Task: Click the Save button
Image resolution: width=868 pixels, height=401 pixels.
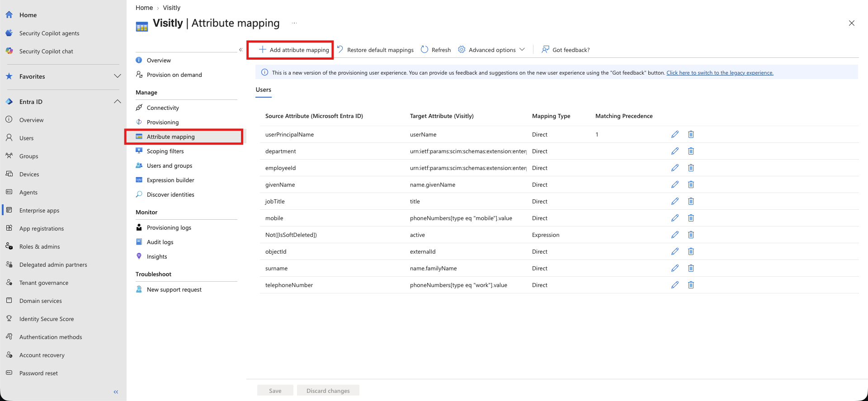Action: 275,391
